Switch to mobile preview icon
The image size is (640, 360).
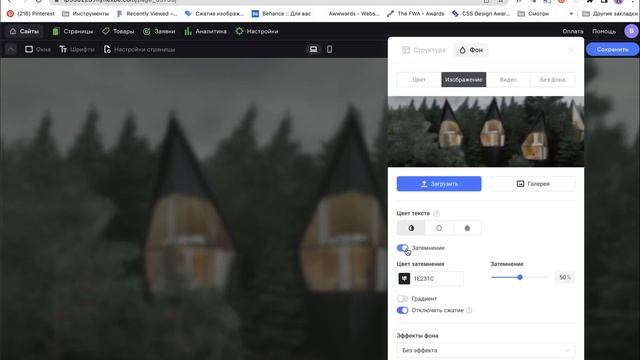point(329,49)
